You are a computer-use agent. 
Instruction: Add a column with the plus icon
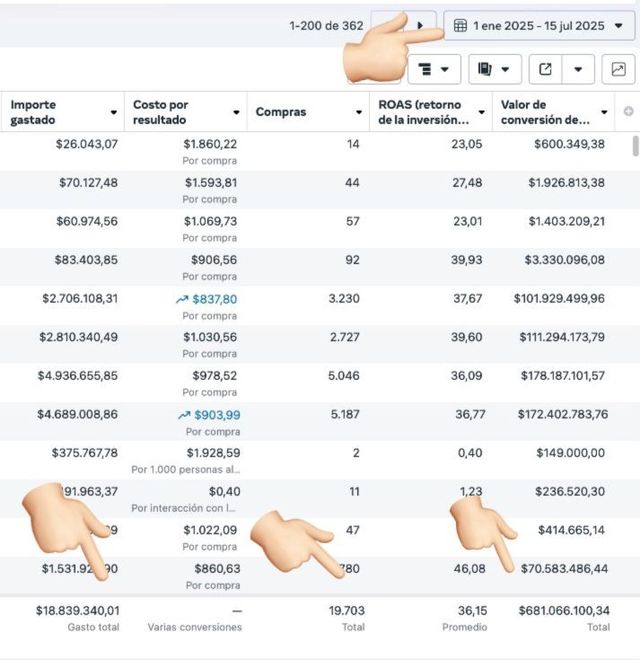(x=628, y=112)
